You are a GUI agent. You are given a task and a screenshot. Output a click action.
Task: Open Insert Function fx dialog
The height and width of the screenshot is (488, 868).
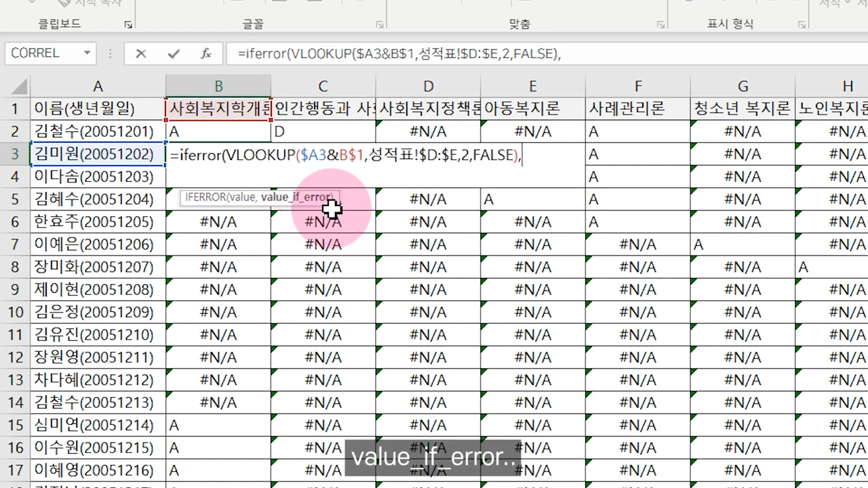[x=206, y=54]
